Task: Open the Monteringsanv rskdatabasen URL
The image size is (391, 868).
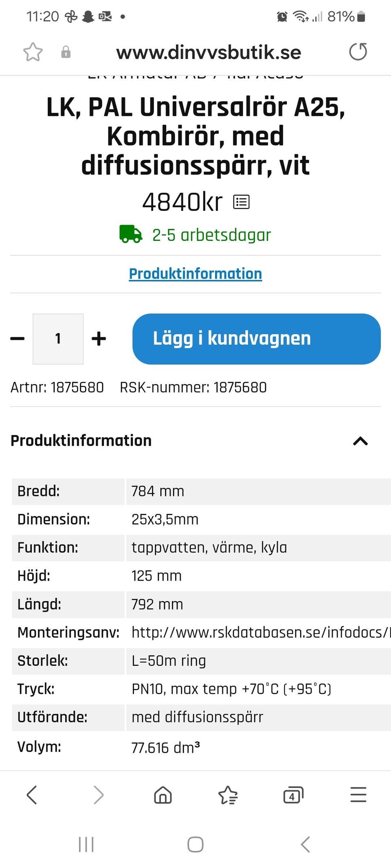Action: coord(261,632)
